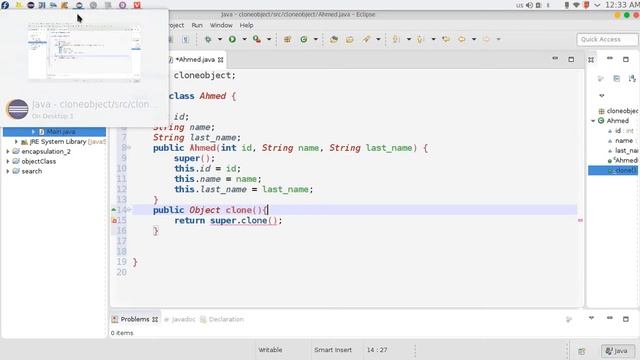The image size is (640, 360).
Task: Expand the search project
Action: coord(7,171)
